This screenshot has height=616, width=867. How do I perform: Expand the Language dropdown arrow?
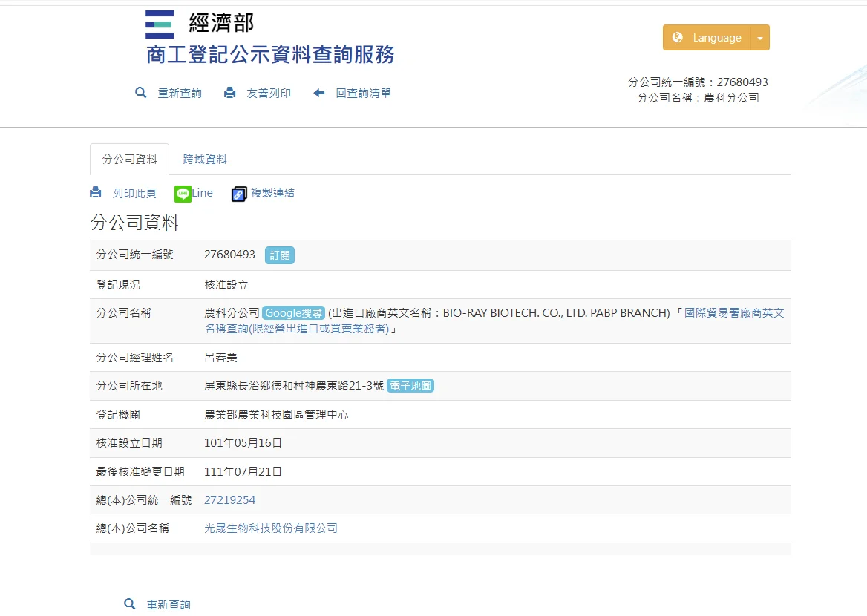point(760,38)
